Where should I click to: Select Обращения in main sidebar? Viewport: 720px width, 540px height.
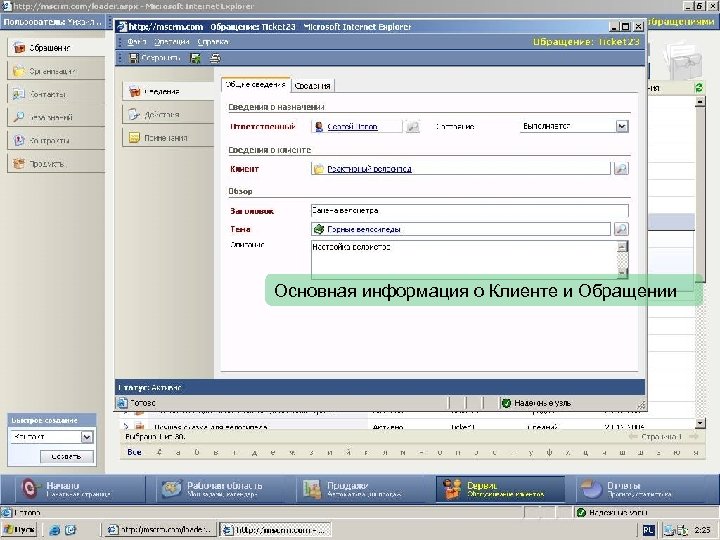point(56,48)
